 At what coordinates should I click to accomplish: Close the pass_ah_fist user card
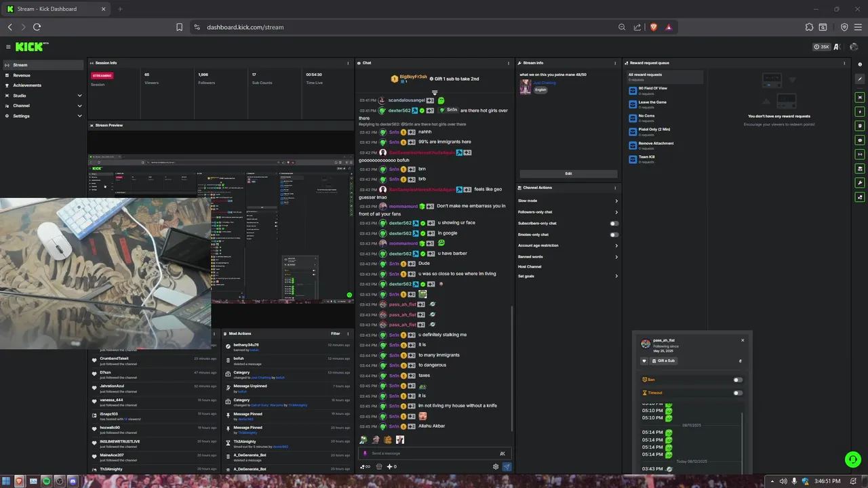coord(743,340)
